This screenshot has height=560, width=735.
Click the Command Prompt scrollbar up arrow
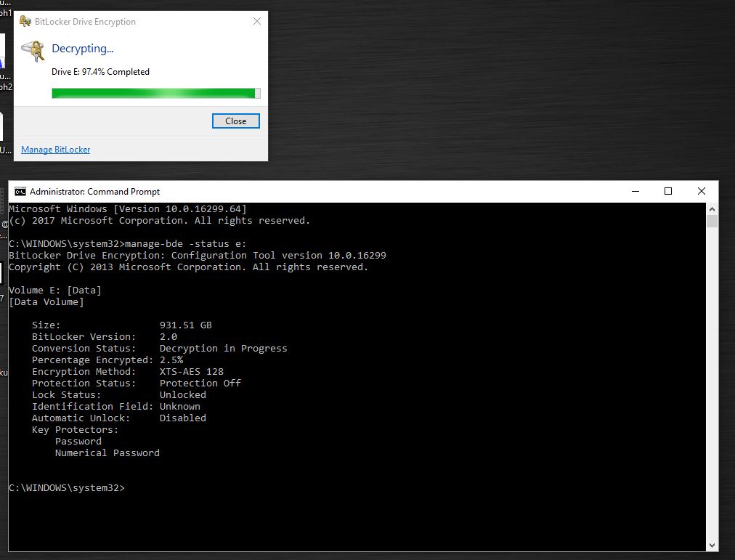(712, 209)
